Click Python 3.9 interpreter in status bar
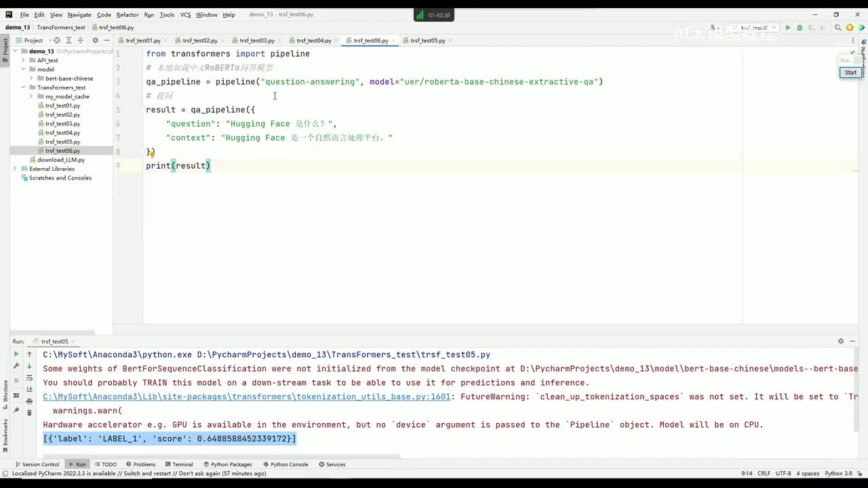The width and height of the screenshot is (868, 488). [x=840, y=473]
